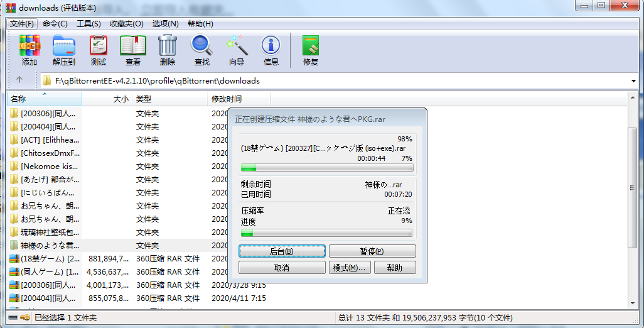Screen dimensions: 644x328
Task: Click WinRAR icon in title bar
Action: click(x=10, y=7)
